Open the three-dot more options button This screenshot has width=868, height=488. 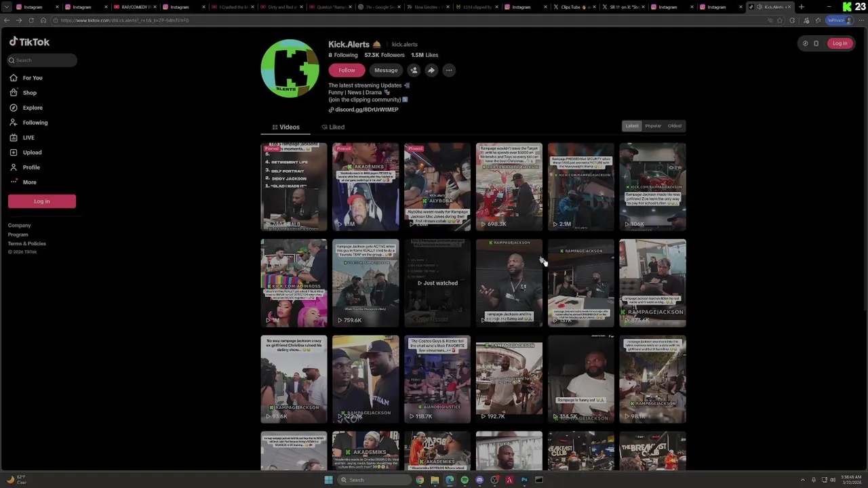pyautogui.click(x=449, y=70)
